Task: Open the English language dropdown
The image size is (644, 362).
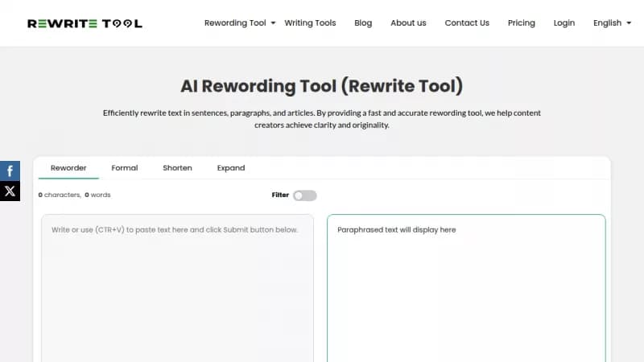Action: tap(612, 23)
